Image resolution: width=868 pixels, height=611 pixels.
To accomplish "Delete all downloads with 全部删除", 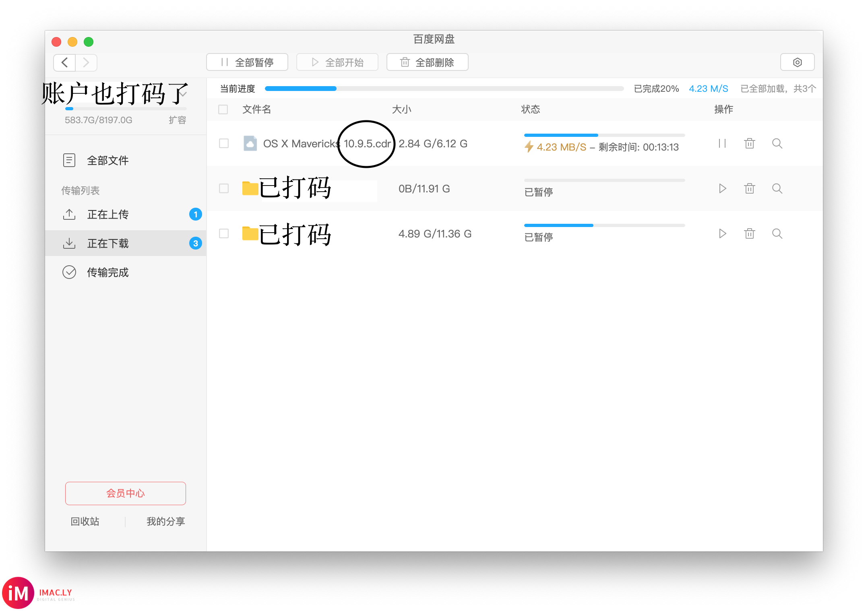I will tap(428, 62).
